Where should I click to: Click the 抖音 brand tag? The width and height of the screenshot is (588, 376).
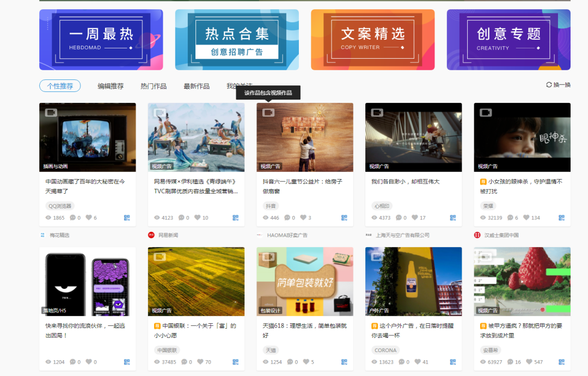(x=271, y=206)
